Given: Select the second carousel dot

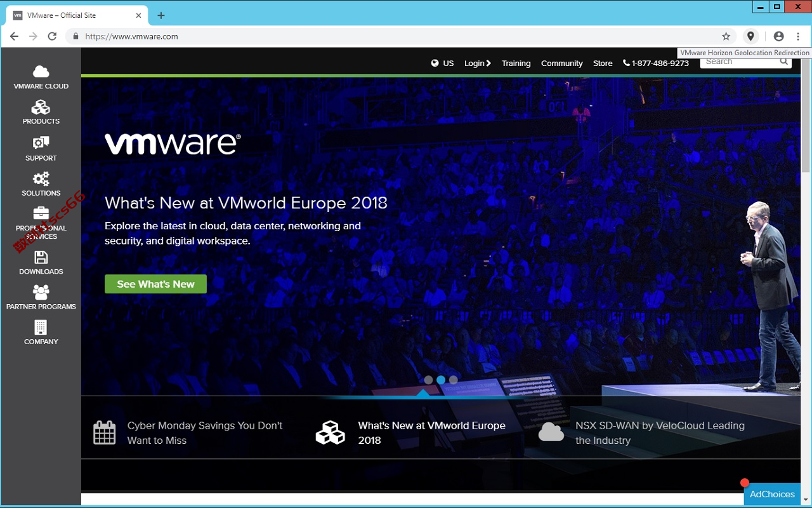Looking at the screenshot, I should 441,380.
